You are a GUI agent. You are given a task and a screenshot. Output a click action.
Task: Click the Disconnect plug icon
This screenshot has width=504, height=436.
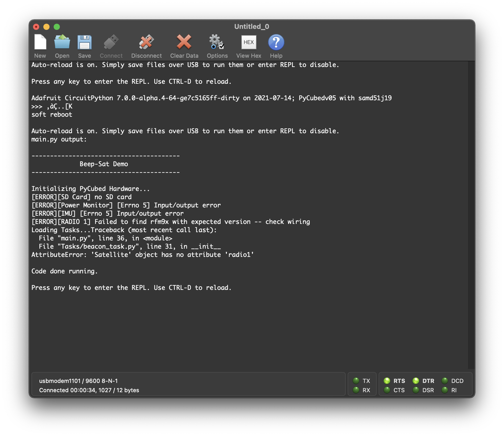tap(146, 42)
